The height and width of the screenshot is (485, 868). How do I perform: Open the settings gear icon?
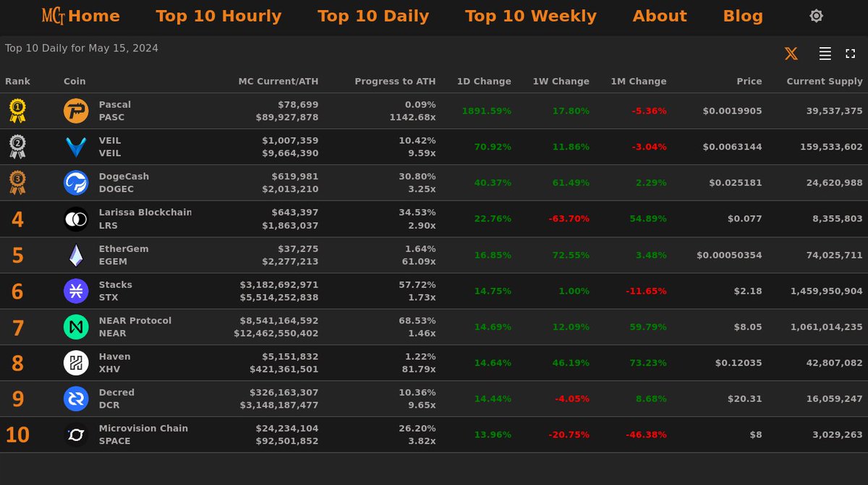(x=816, y=16)
